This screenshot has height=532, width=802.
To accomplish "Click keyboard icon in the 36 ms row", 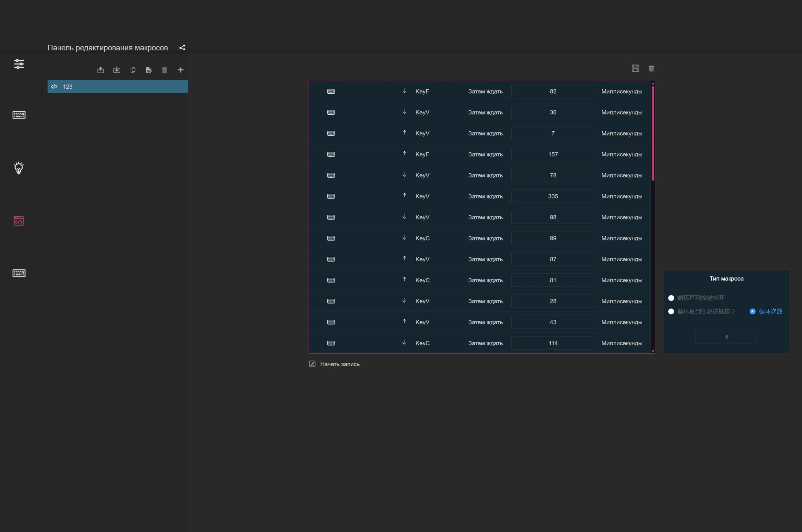I will [331, 112].
